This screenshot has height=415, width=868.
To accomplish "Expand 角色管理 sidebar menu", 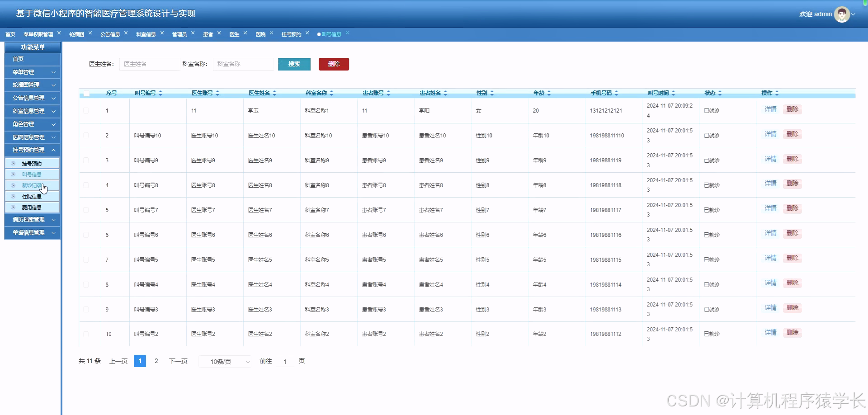I will (32, 124).
